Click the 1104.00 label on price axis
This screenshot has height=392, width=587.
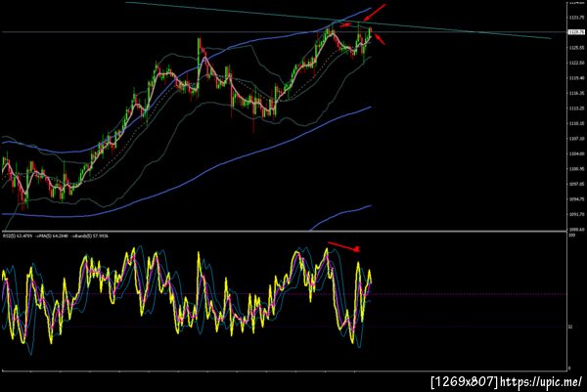pos(577,153)
